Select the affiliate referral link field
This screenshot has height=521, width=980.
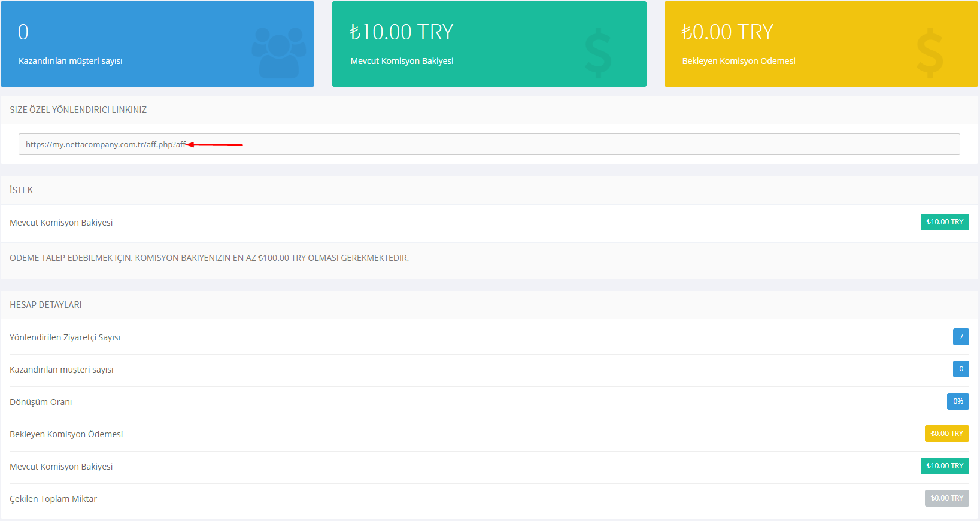489,144
